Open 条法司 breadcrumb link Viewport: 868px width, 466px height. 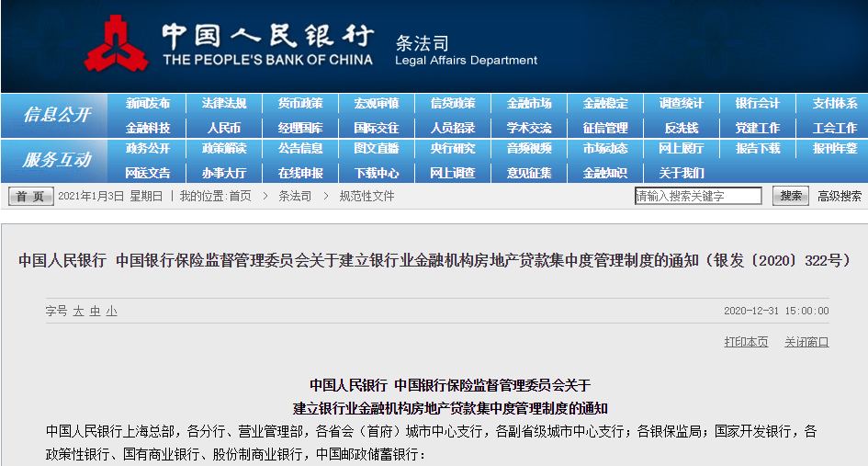pyautogui.click(x=295, y=196)
